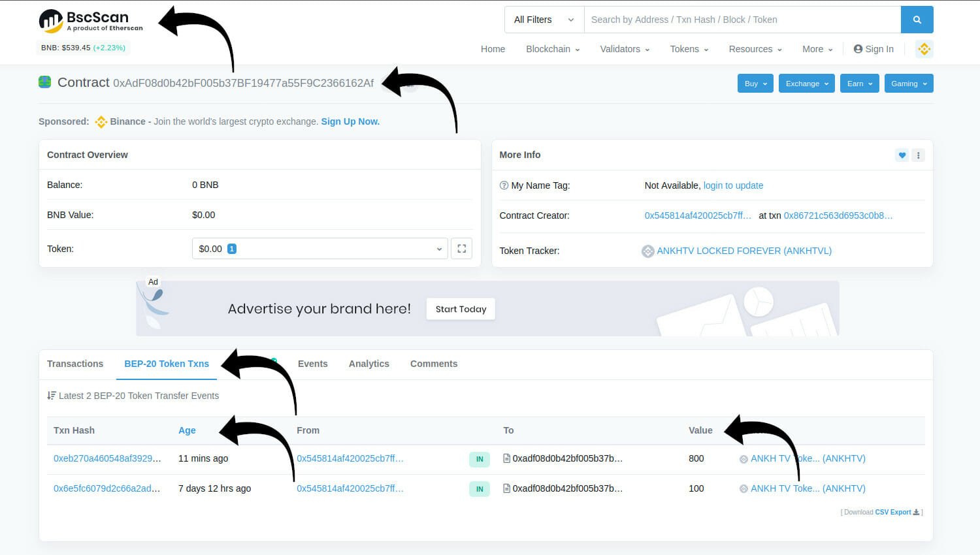Viewport: 980px width, 555px height.
Task: Switch to the Analytics tab
Action: pyautogui.click(x=368, y=364)
